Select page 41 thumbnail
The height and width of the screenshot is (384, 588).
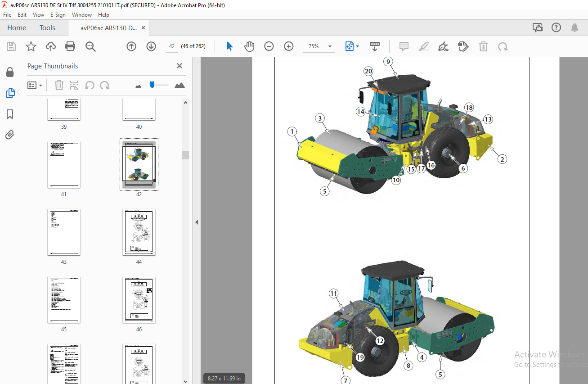[x=64, y=165]
